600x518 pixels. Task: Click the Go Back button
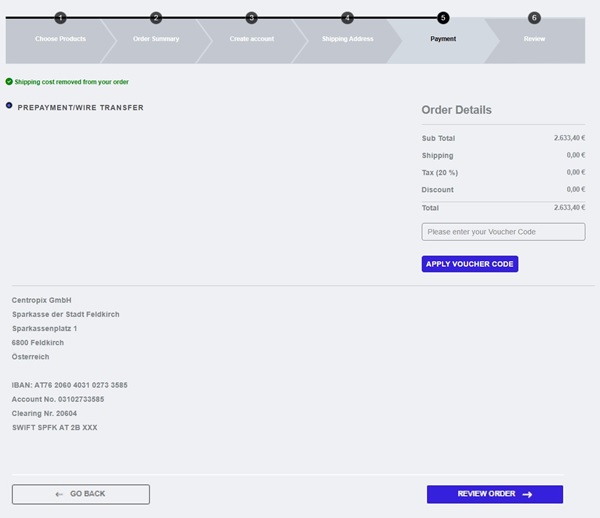tap(81, 494)
